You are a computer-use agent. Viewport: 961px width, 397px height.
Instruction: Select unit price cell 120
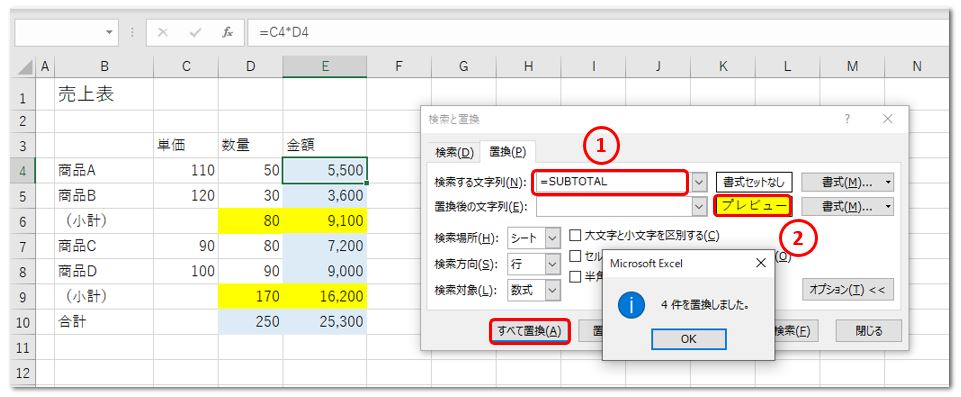(x=186, y=195)
